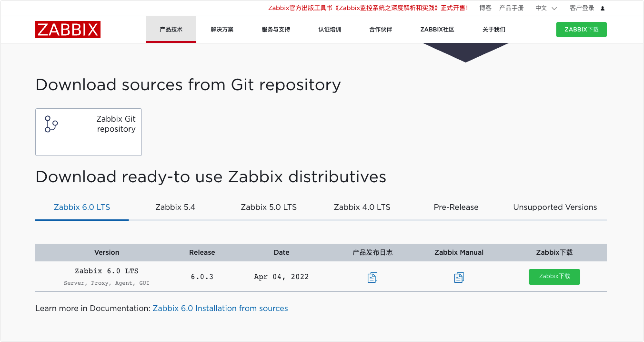Select the Zabbix 5.4 tab

click(175, 207)
